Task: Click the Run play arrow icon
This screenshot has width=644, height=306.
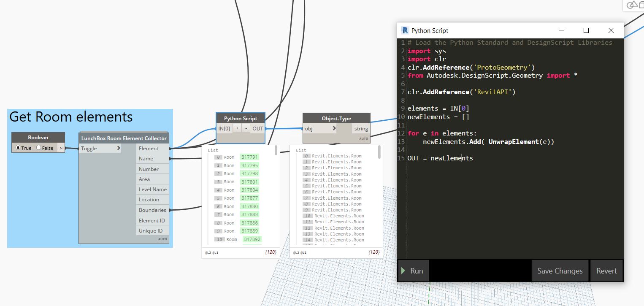Action: point(403,271)
